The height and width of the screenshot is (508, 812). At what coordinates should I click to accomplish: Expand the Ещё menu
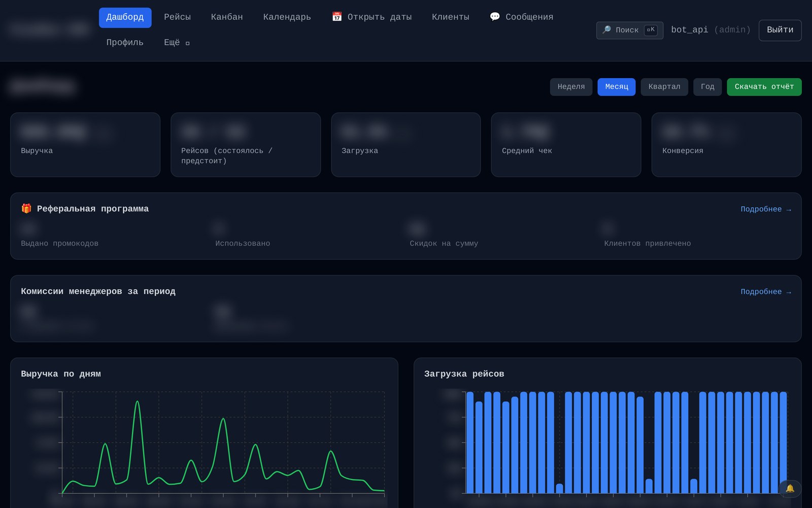point(177,43)
